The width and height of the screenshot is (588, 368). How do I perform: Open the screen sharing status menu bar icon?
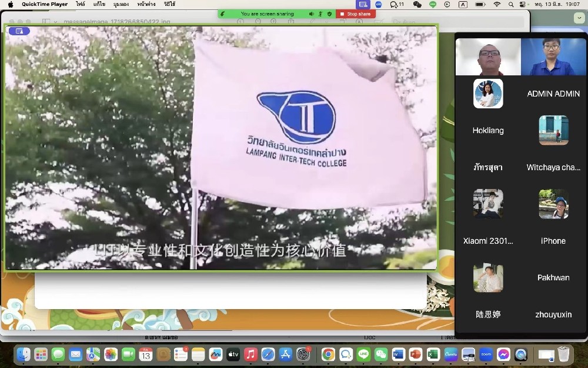coord(363,5)
